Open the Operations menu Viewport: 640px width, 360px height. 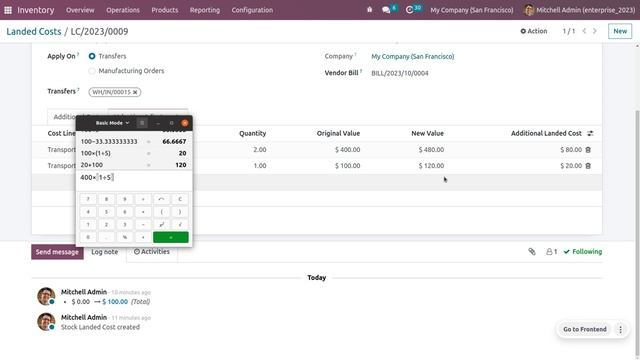123,10
